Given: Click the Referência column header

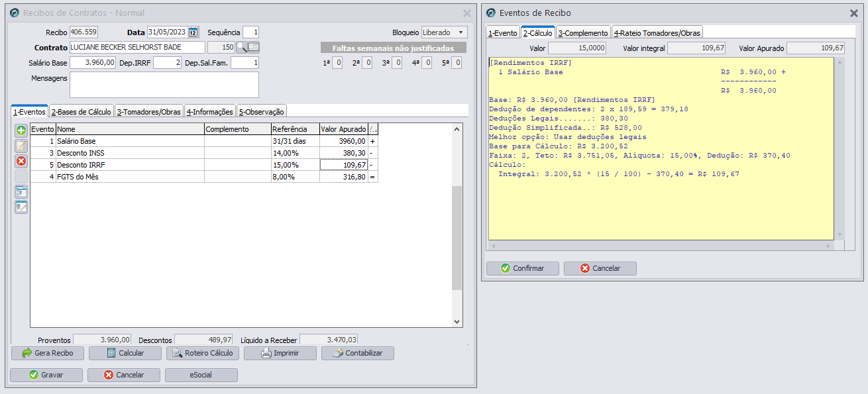Looking at the screenshot, I should point(296,129).
